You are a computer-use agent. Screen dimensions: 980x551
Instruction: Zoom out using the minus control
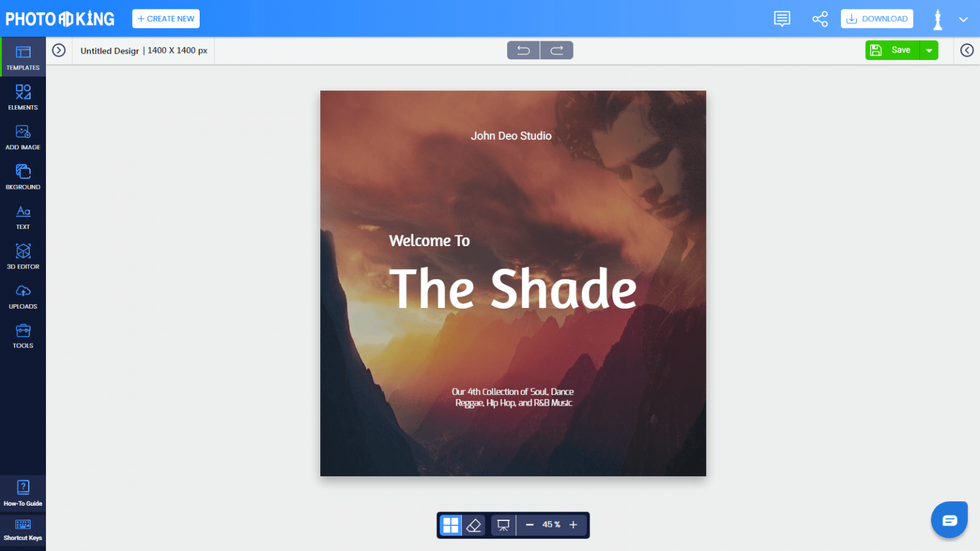[x=529, y=524]
